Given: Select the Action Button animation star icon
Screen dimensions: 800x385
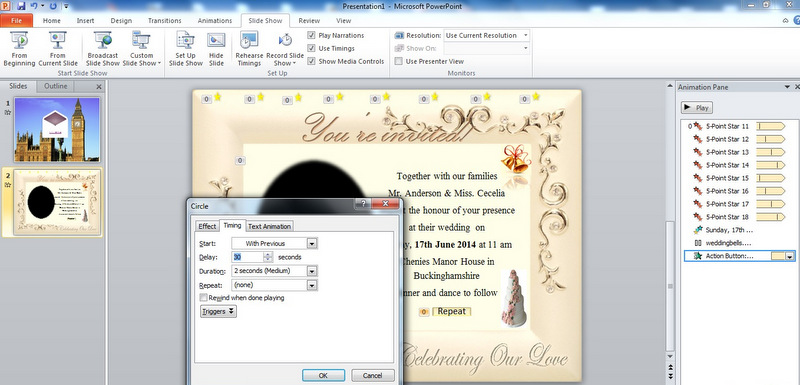Looking at the screenshot, I should (x=698, y=256).
